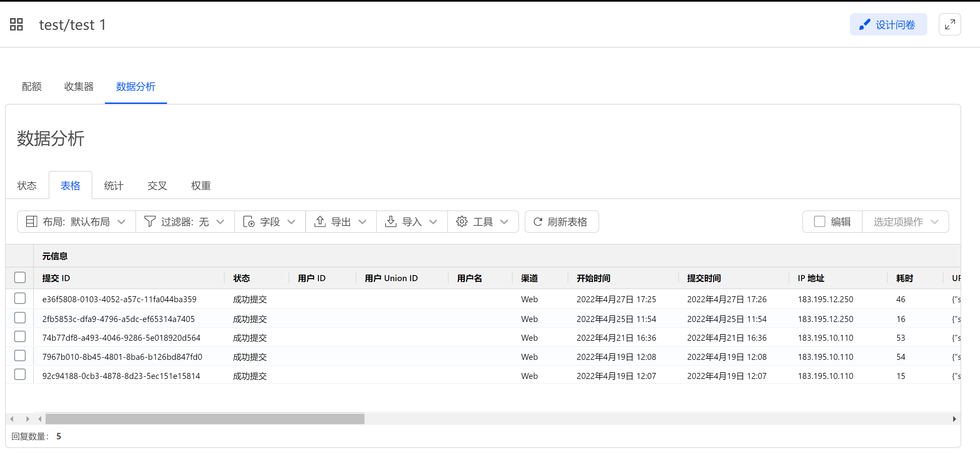
Task: Click the 元信息 group header
Action: coord(55,256)
